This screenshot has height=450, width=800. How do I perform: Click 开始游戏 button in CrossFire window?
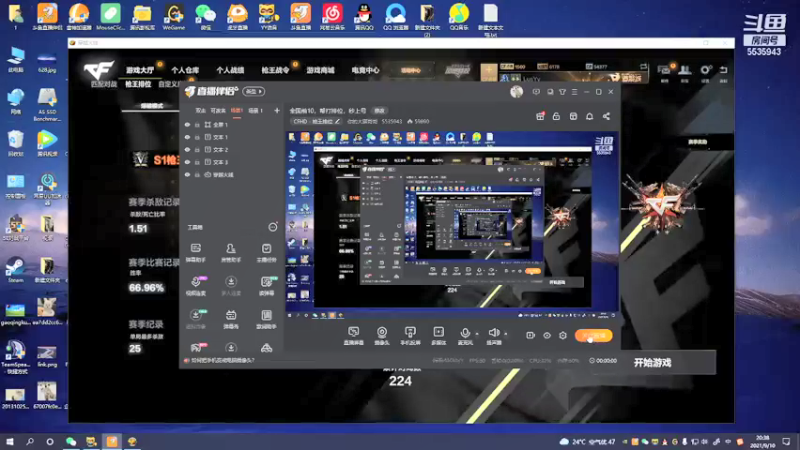[653, 363]
